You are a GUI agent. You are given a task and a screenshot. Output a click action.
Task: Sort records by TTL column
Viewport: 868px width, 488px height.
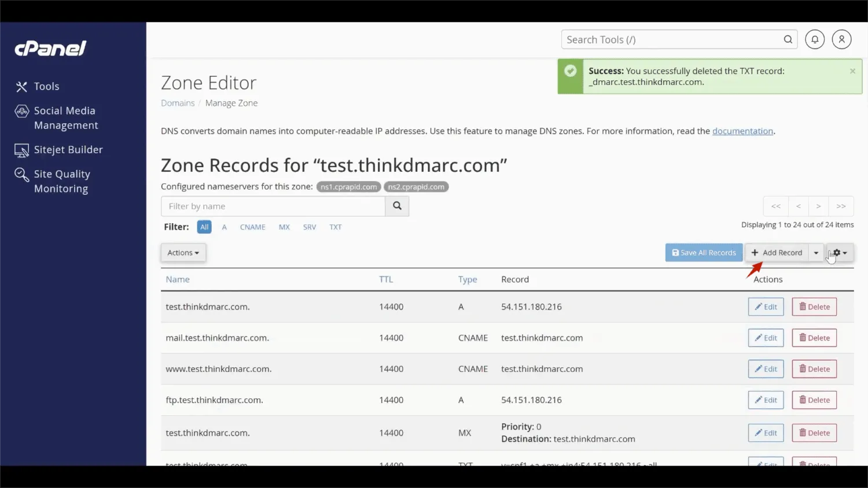386,279
